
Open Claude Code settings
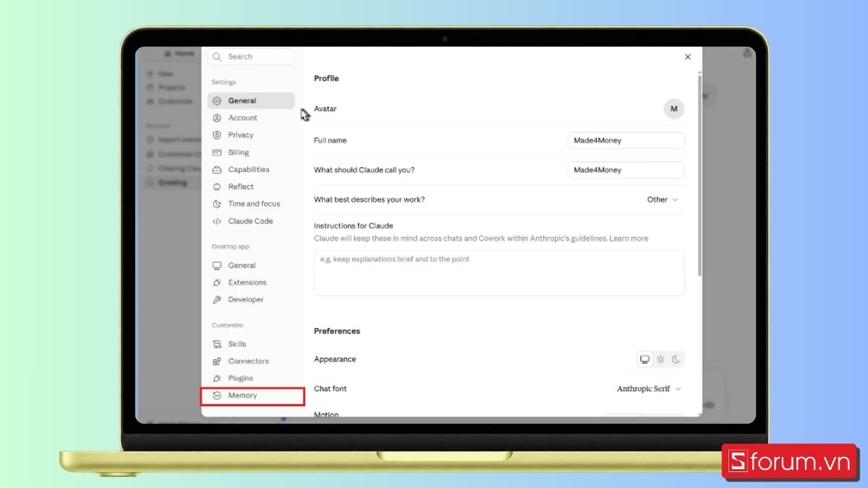point(250,221)
